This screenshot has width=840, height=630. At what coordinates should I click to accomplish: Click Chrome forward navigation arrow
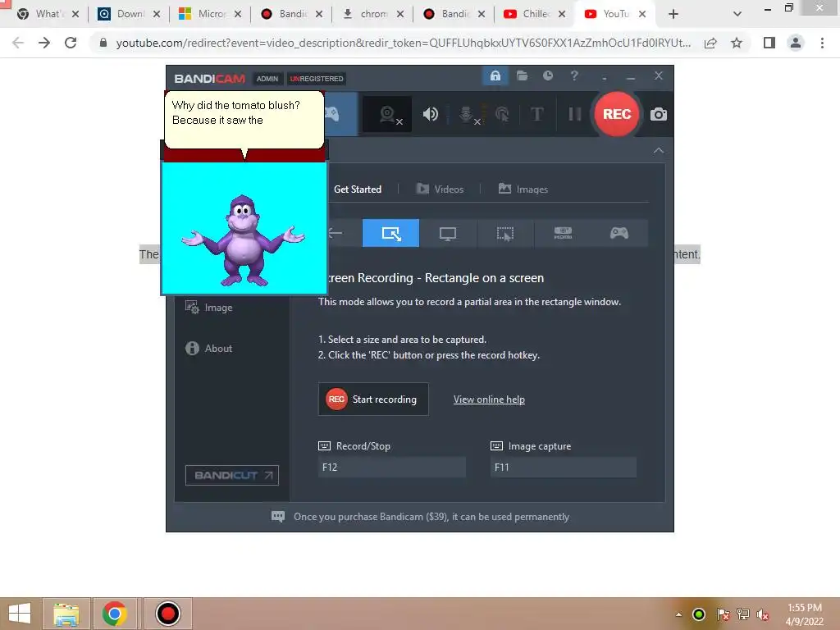[44, 43]
